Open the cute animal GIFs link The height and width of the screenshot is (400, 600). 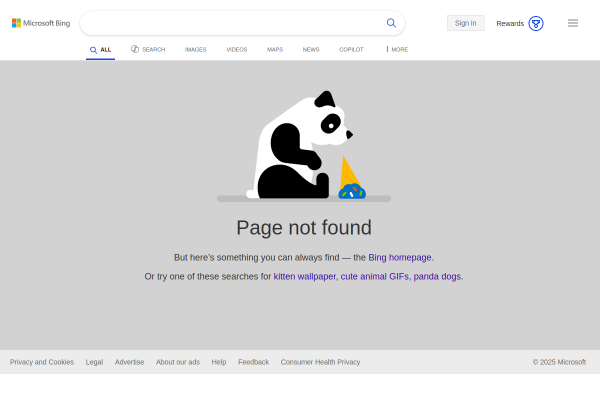pos(375,276)
